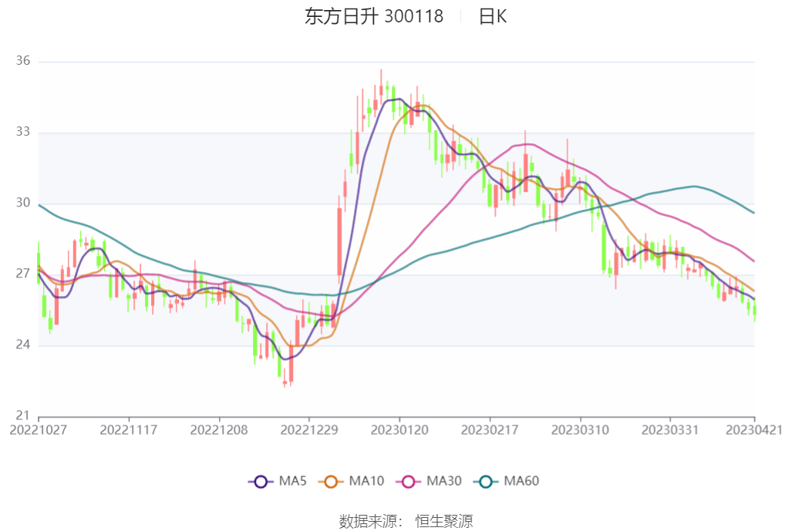Image resolution: width=812 pixels, height=531 pixels.
Task: Click the 21 y-axis price label
Action: click(x=23, y=415)
